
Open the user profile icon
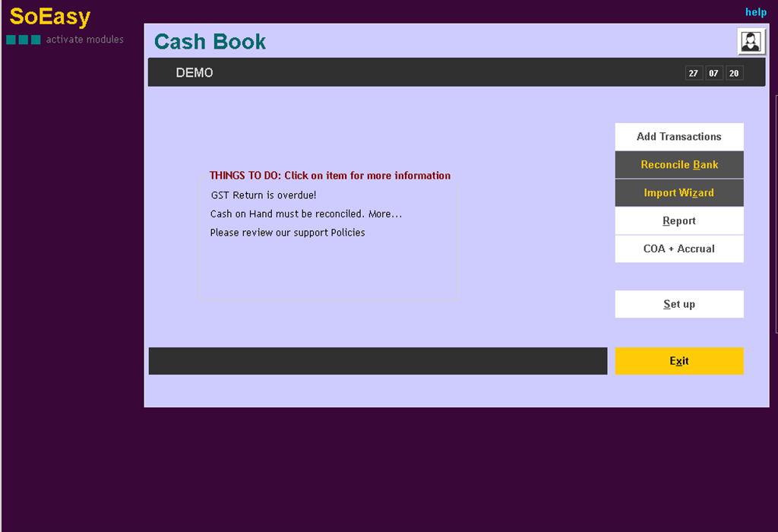coord(751,41)
